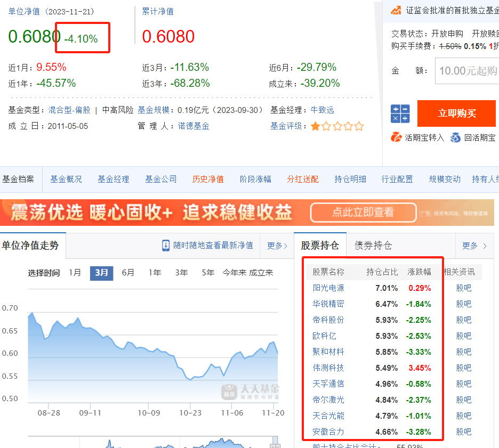
Task: Select the 6月 chart range
Action: click(x=128, y=273)
